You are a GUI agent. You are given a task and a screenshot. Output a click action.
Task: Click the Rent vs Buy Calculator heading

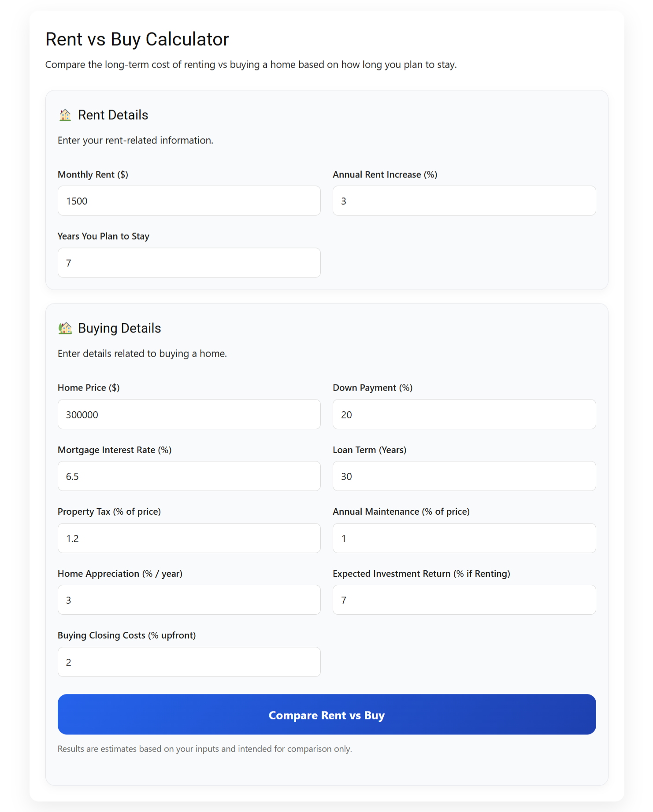(x=137, y=39)
